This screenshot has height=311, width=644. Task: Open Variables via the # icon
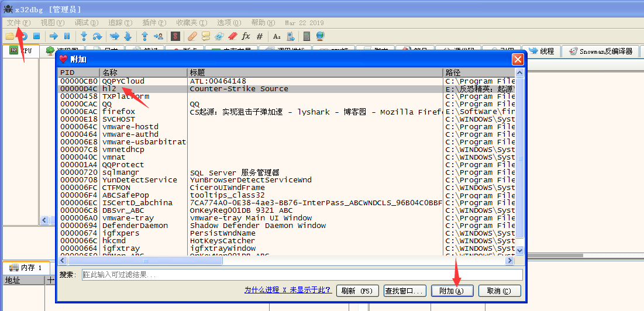coord(259,36)
